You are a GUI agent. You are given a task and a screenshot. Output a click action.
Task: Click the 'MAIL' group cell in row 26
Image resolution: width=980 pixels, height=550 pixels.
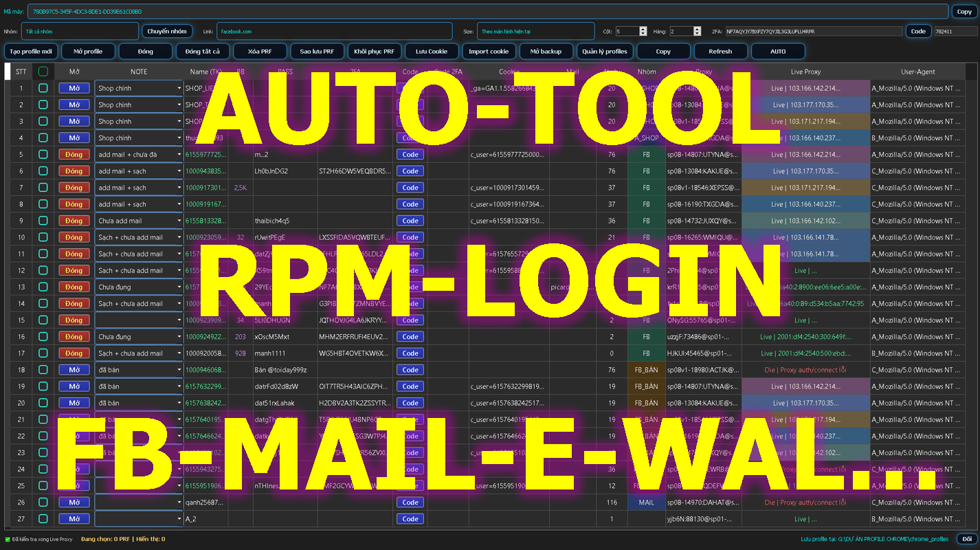click(x=646, y=502)
